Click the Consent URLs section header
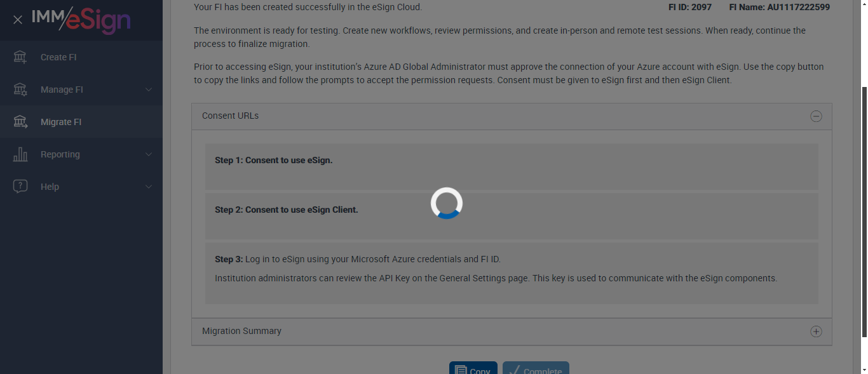 tap(512, 116)
